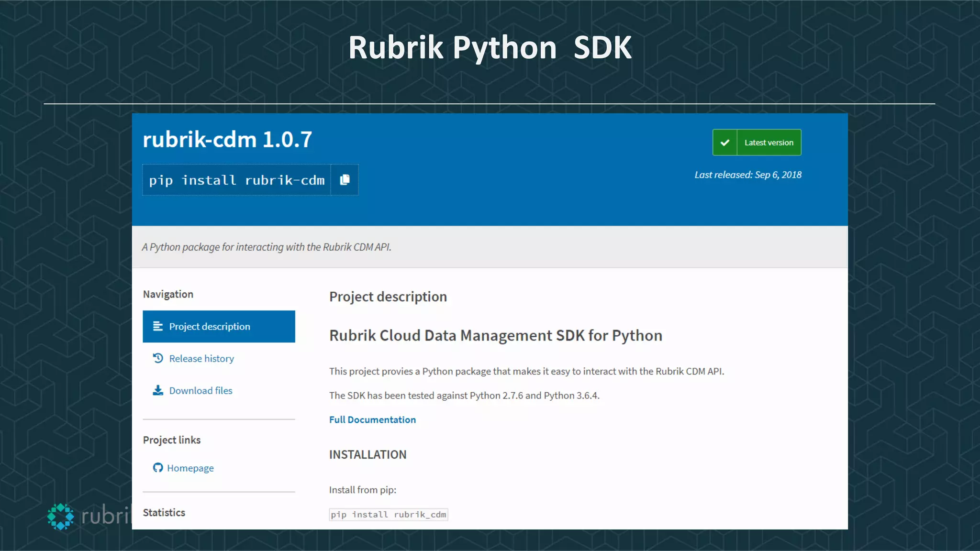Click the Navigation sidebar heading
Screen dimensions: 980x551
click(168, 295)
